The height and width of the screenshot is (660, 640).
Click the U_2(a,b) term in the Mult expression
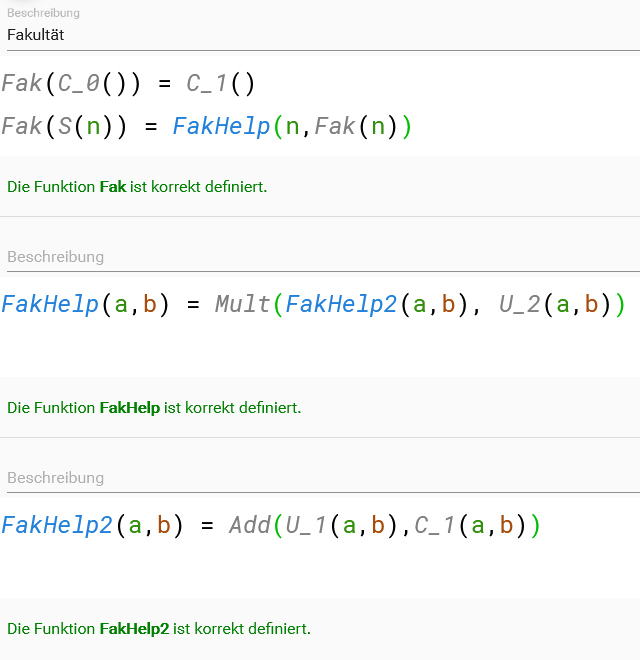pos(555,304)
